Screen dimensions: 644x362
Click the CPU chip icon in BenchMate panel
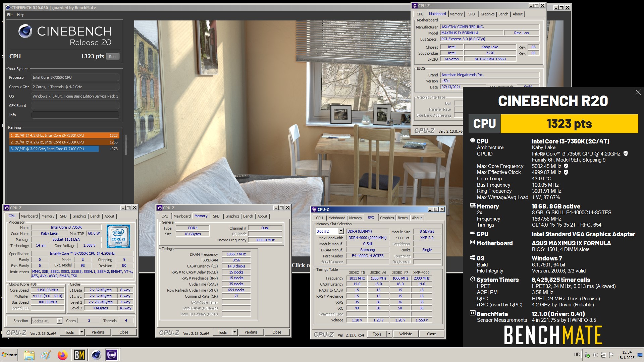click(473, 141)
